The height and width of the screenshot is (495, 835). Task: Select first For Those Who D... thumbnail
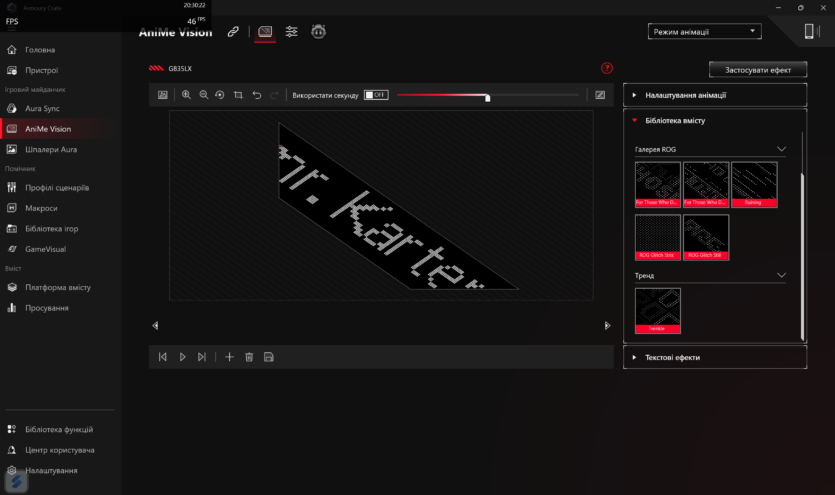pos(658,185)
